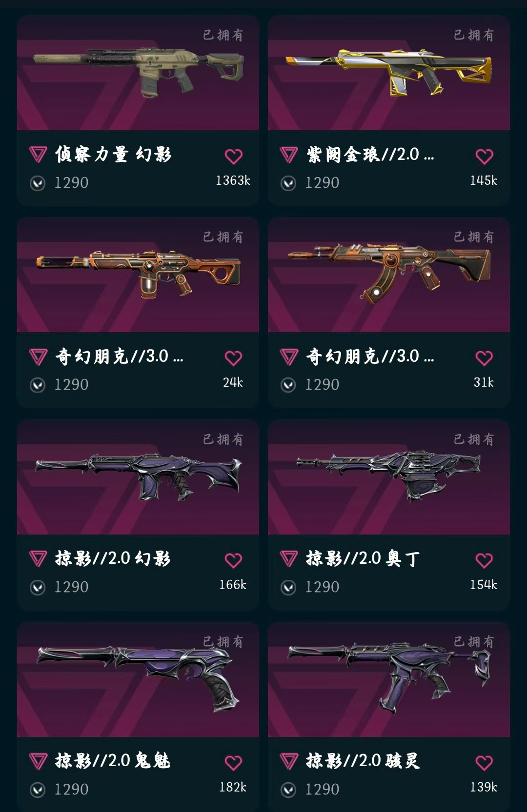Tap heart icon with 24k likes
The height and width of the screenshot is (812, 527).
(x=233, y=358)
